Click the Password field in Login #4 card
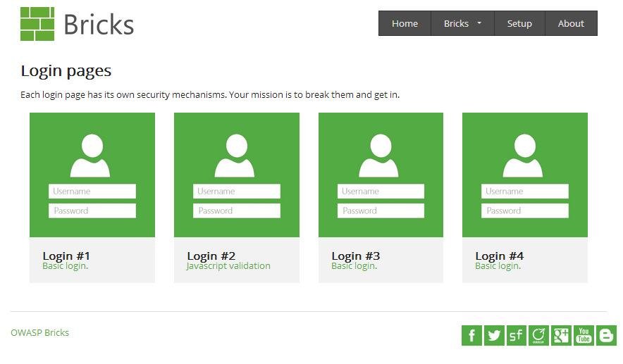Viewport: 623px width, 364px height. [525, 211]
